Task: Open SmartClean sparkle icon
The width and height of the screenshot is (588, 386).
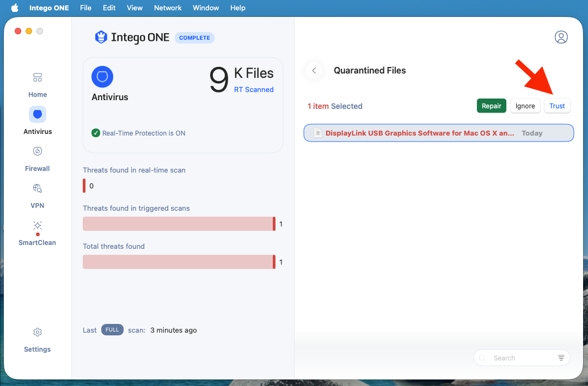Action: 38,225
